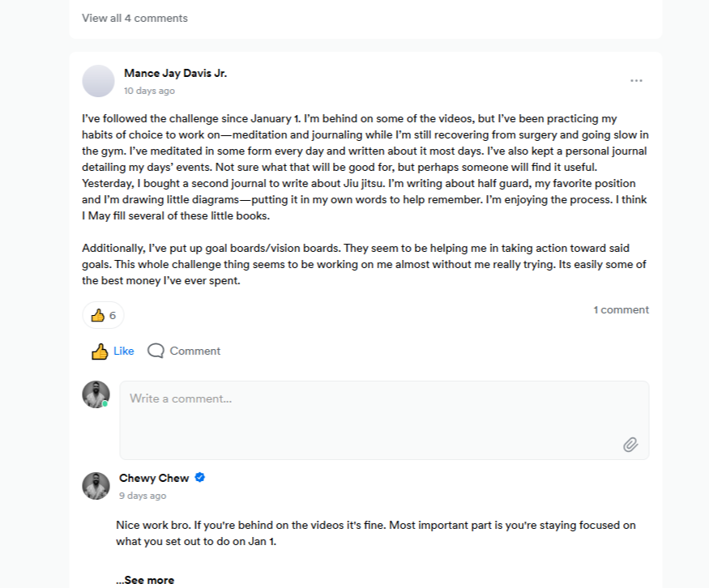Open the post options three-dot menu

[x=636, y=81]
